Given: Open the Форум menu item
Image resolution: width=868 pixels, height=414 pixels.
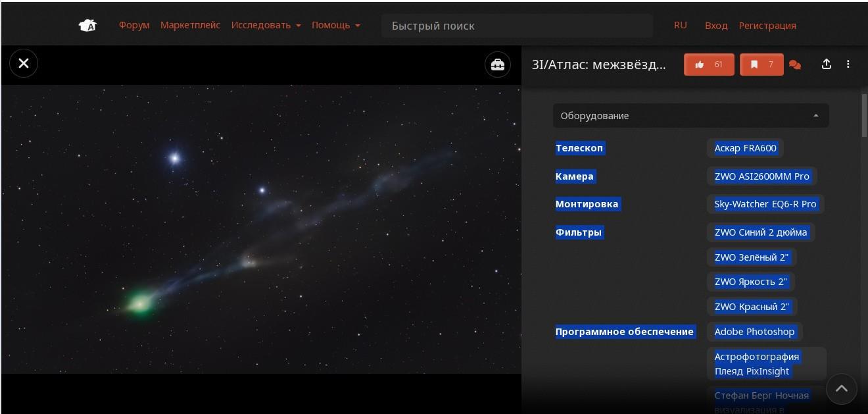Looking at the screenshot, I should [x=134, y=25].
